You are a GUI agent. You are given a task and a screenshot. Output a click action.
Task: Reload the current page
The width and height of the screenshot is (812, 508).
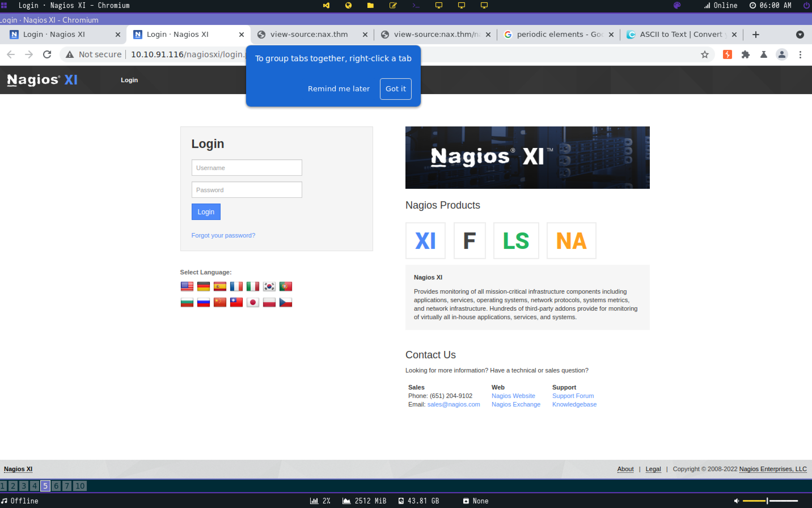click(47, 54)
